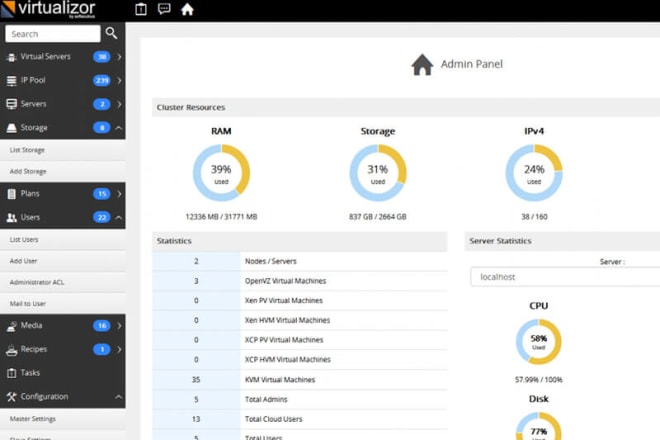This screenshot has width=660, height=440.
Task: Click the Plans sidebar icon
Action: (12, 194)
